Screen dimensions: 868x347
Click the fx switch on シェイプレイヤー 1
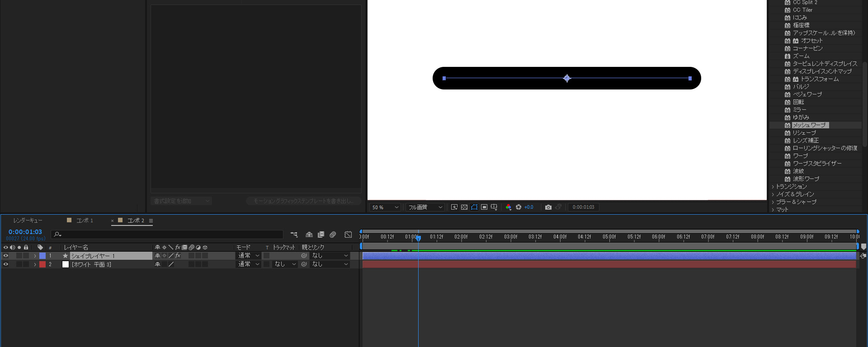tap(178, 256)
